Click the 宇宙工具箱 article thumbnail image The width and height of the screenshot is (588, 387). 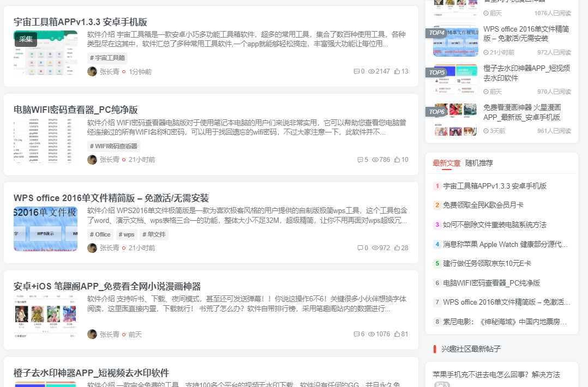click(x=45, y=53)
